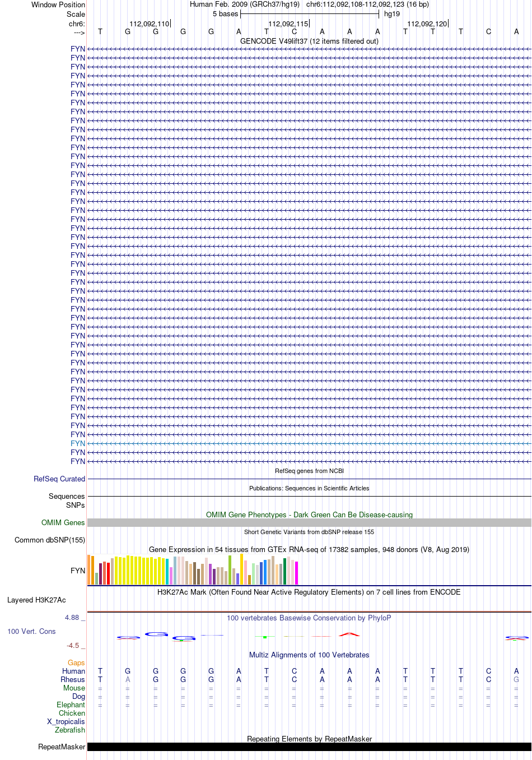
Task: Select the Rhesus species row label
Action: pos(73,679)
